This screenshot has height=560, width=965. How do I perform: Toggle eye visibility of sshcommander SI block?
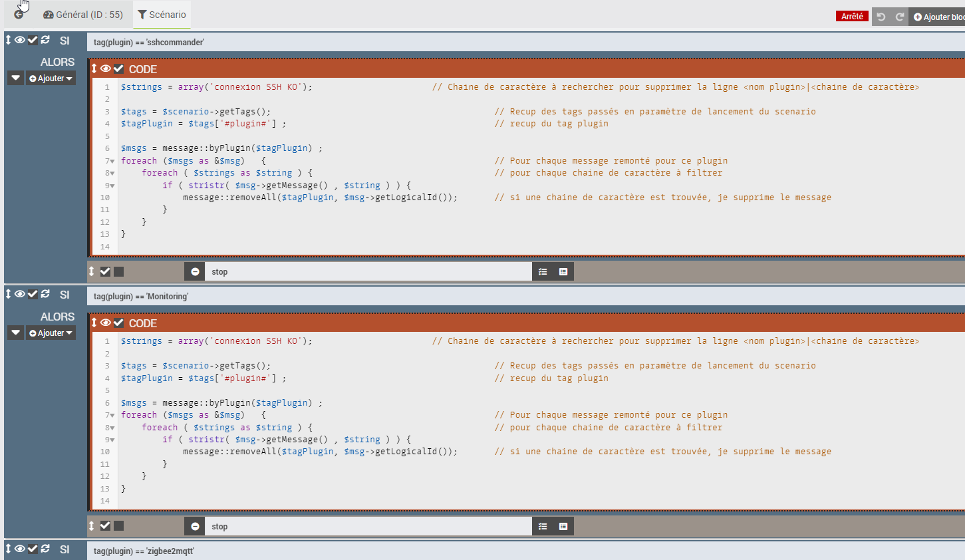[x=20, y=40]
